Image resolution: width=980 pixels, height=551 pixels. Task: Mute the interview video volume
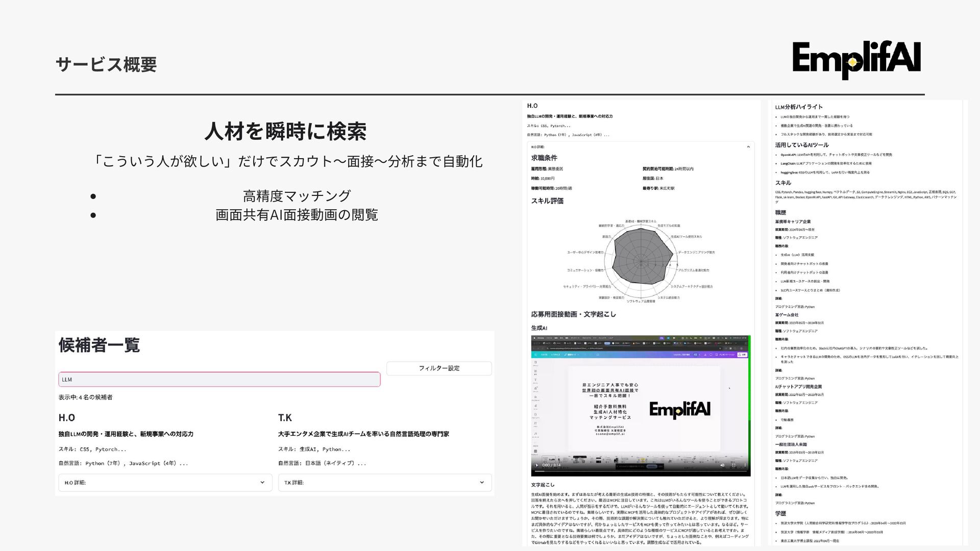pos(722,465)
